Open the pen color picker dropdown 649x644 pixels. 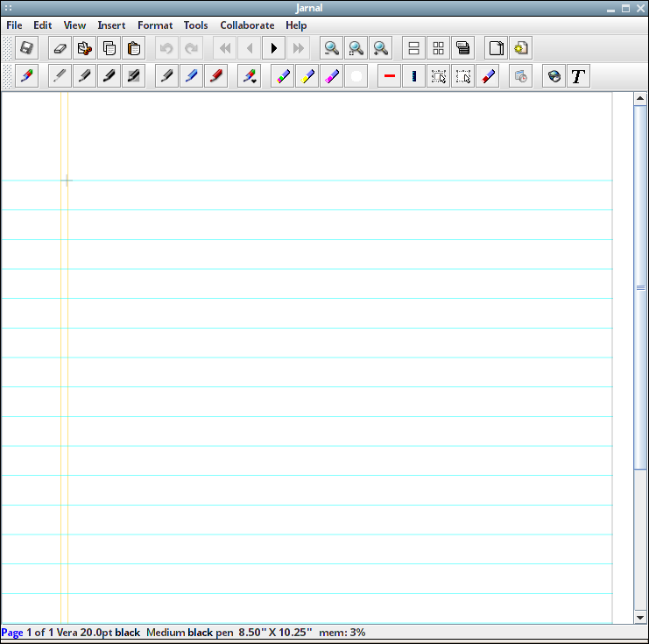click(x=249, y=75)
